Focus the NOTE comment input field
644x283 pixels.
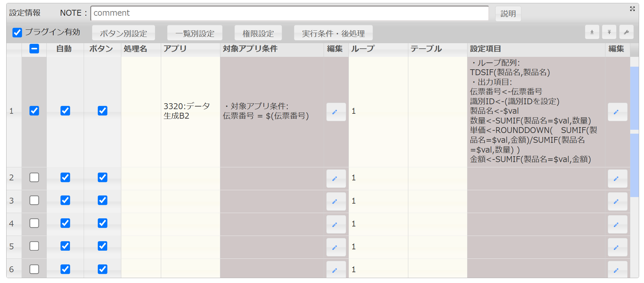(290, 13)
